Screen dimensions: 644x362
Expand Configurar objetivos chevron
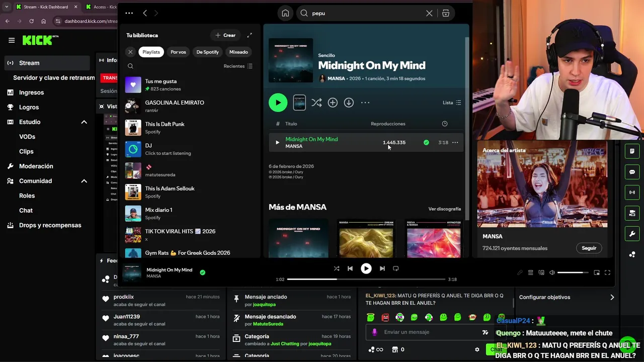point(612,297)
